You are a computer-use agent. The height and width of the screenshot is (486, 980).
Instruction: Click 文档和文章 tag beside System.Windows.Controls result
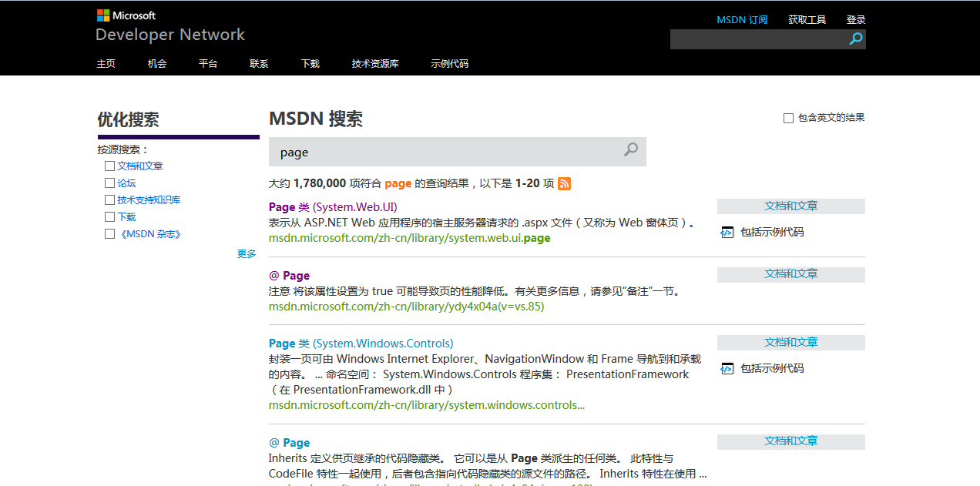coord(791,343)
